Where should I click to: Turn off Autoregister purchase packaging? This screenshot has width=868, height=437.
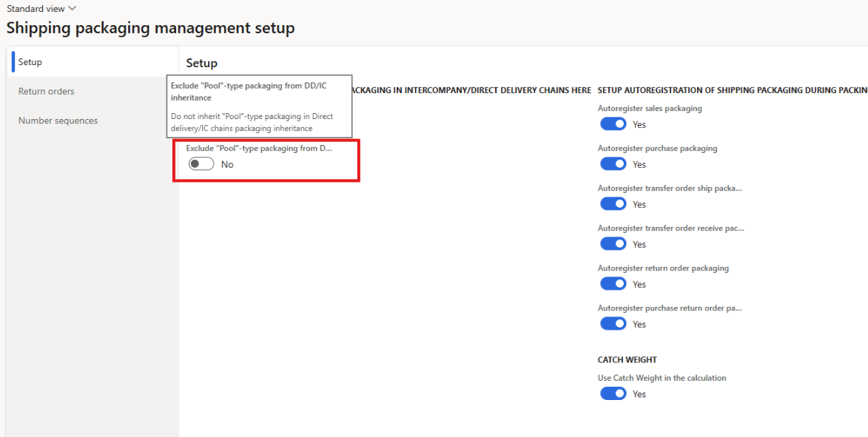click(x=613, y=163)
